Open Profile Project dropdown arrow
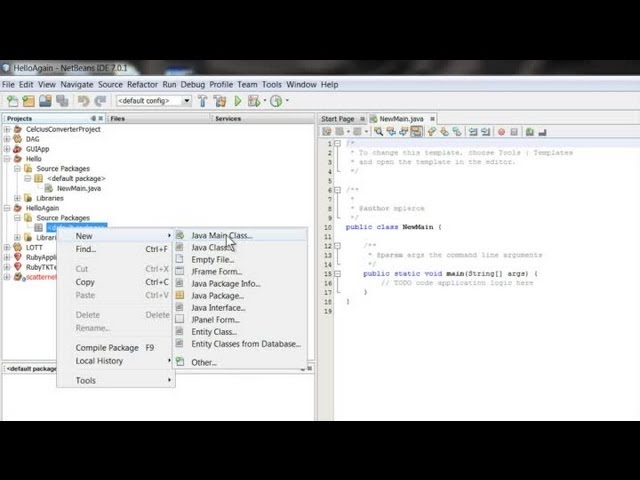 point(287,100)
